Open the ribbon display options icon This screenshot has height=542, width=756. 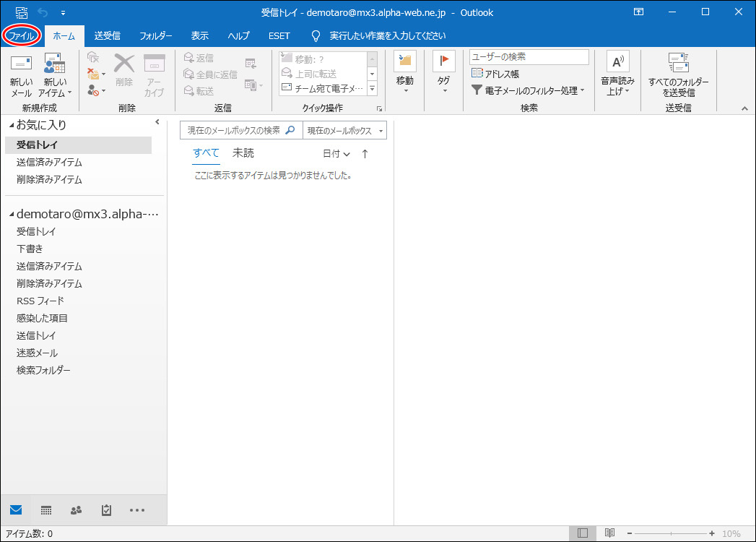(638, 12)
